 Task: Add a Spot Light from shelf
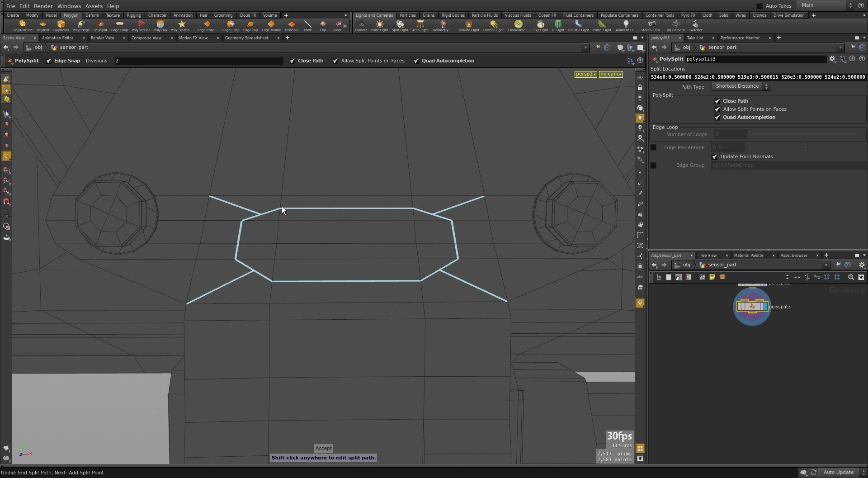pyautogui.click(x=400, y=26)
